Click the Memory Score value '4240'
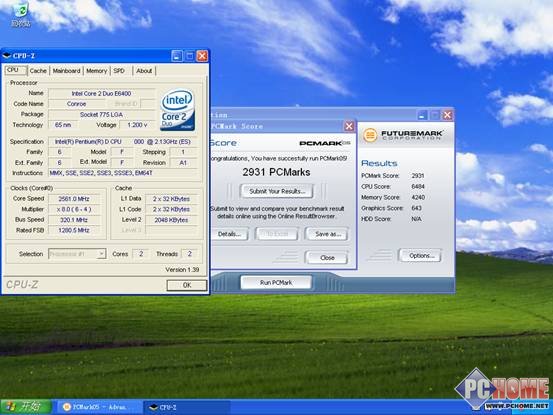This screenshot has height=415, width=553. 418,197
